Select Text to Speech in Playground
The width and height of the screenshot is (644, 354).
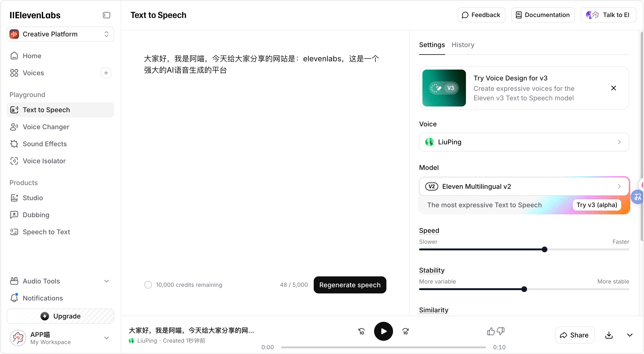[x=60, y=110]
